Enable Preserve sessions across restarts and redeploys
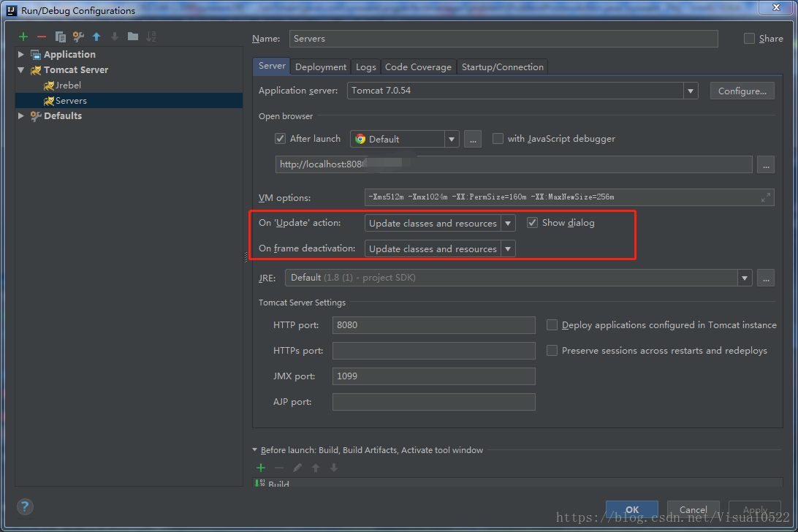This screenshot has height=532, width=798. pos(552,350)
